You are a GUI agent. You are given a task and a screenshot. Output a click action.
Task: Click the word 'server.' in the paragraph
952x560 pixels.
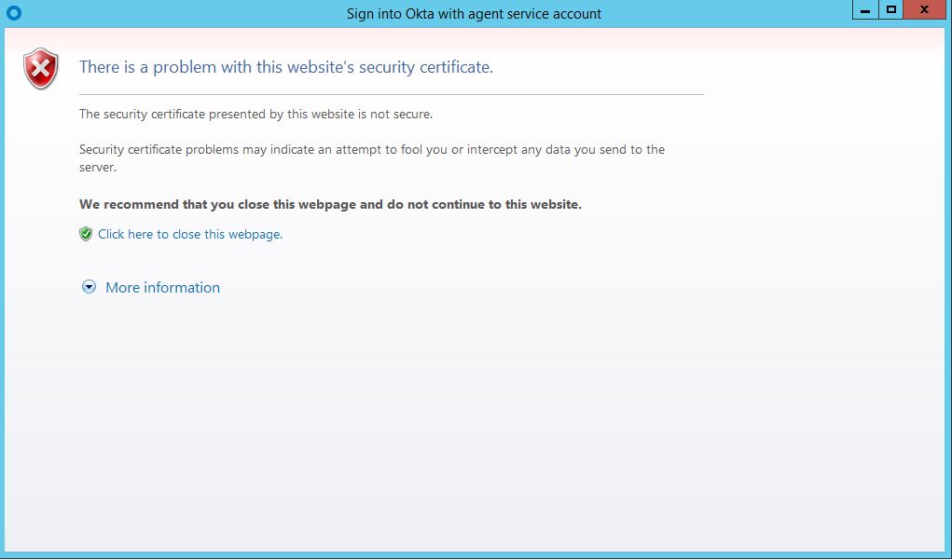coord(98,168)
